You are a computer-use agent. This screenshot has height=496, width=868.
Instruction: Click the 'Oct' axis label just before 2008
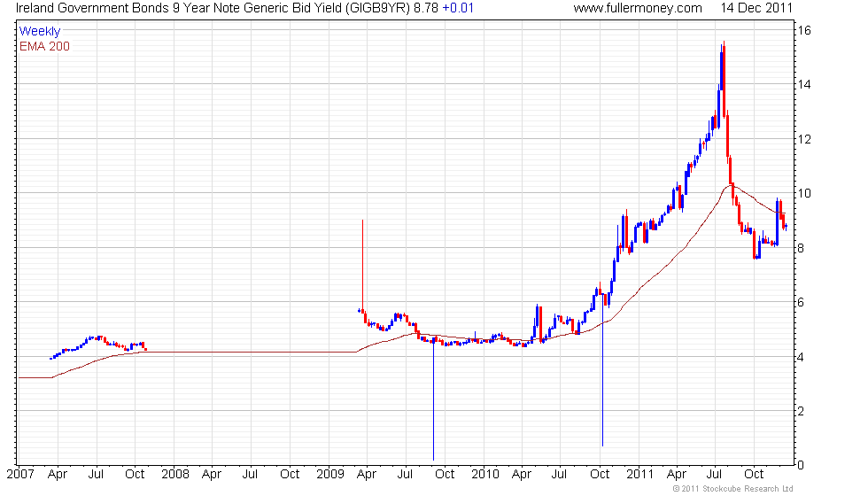click(135, 475)
